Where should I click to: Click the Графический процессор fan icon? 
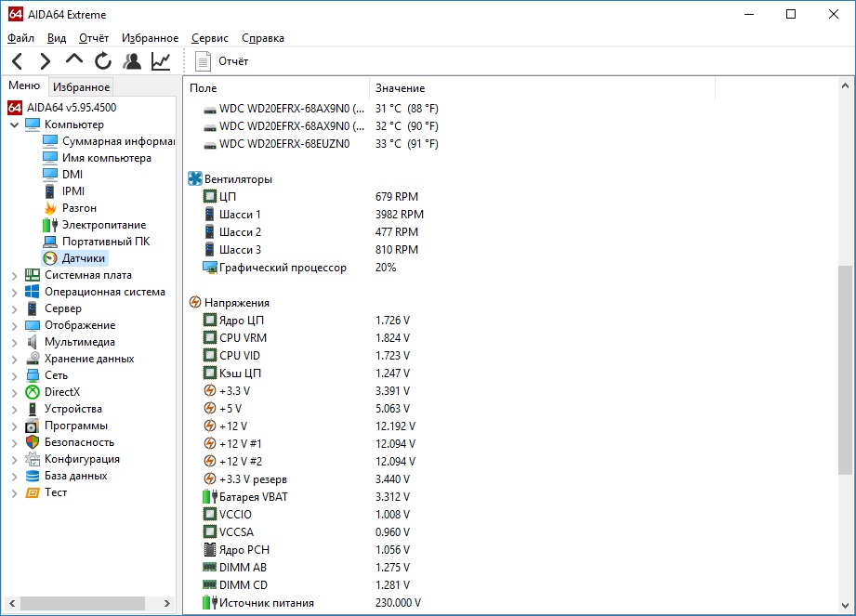click(x=210, y=268)
